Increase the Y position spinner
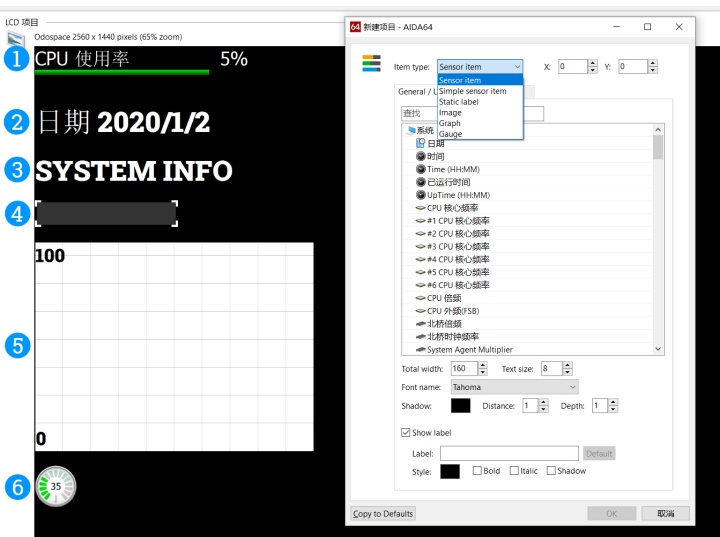Screen dimensions: 720x537 (x=652, y=63)
